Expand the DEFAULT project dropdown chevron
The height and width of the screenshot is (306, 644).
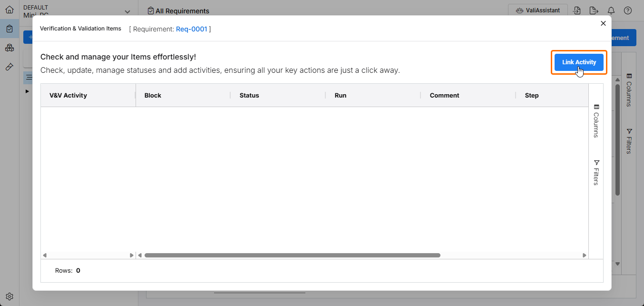pos(127,11)
